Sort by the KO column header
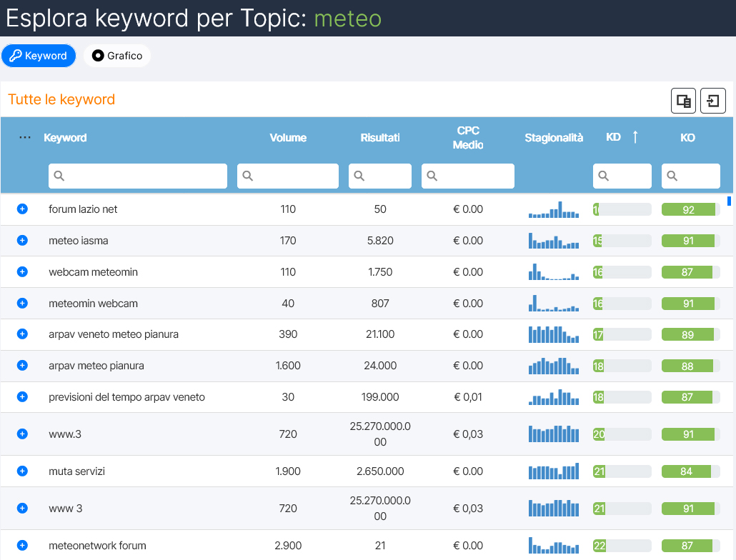This screenshot has height=560, width=736. coord(687,138)
